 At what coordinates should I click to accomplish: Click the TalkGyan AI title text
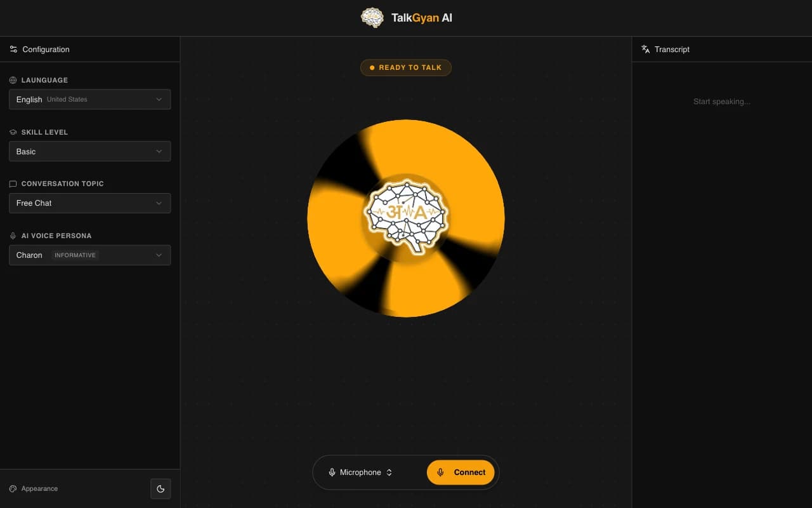[x=422, y=18]
